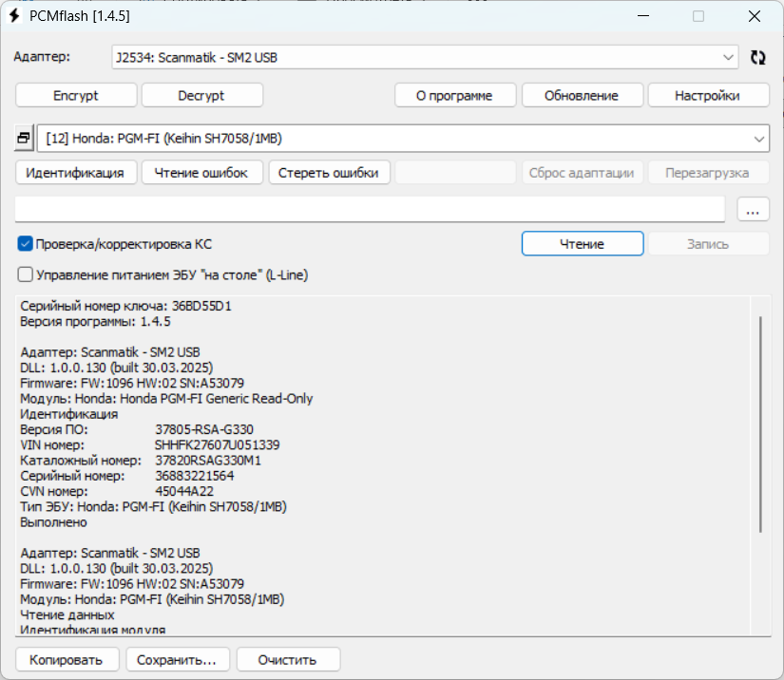Run Идентификация of the ECU
784x680 pixels.
coord(76,173)
